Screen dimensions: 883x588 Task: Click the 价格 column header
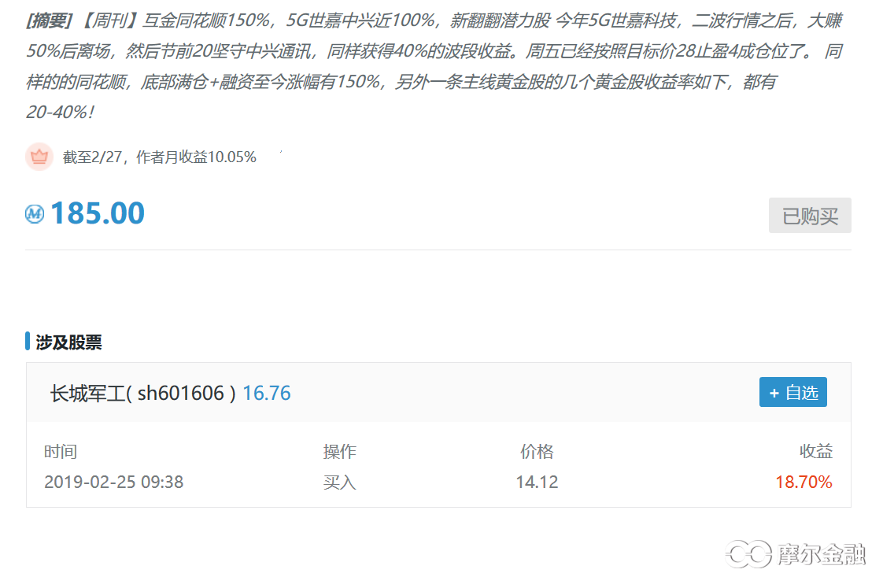click(537, 452)
